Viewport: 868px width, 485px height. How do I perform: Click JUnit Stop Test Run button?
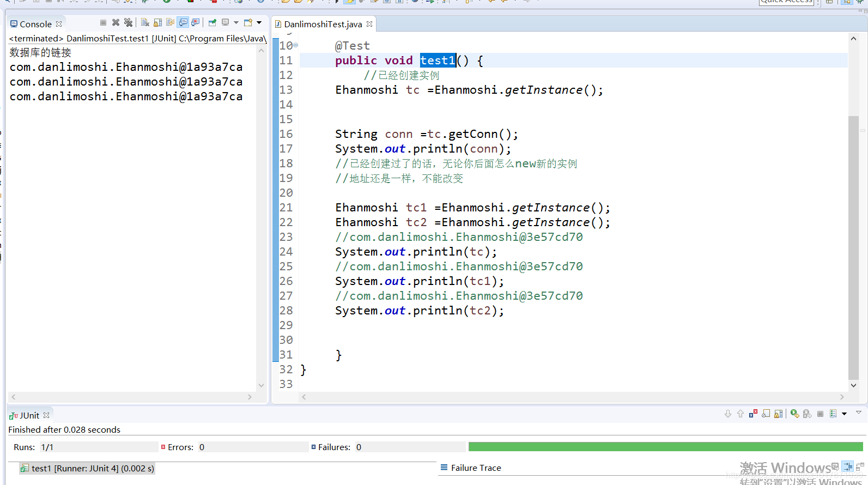820,414
